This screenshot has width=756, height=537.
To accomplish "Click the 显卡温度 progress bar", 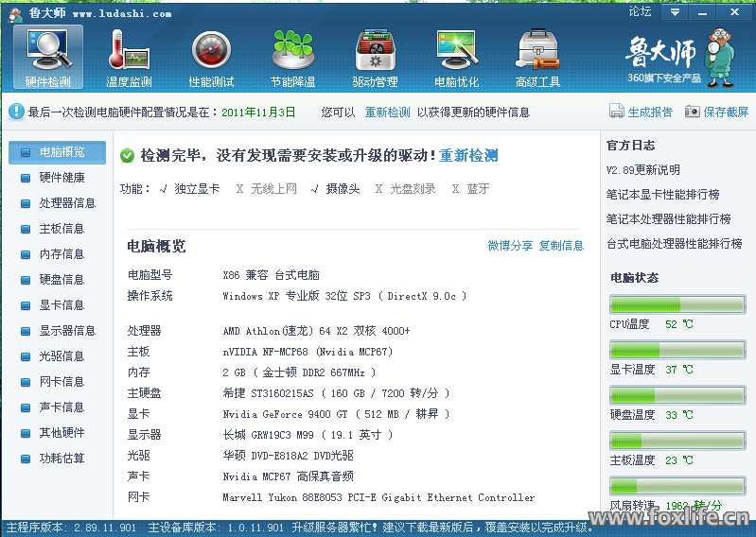I will pos(677,350).
